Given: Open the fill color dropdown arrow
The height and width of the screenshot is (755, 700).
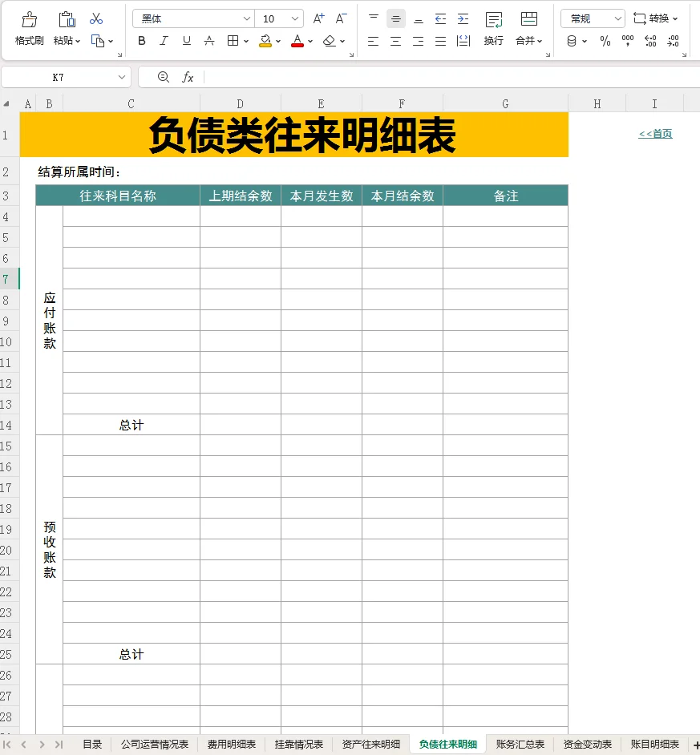Looking at the screenshot, I should point(278,42).
